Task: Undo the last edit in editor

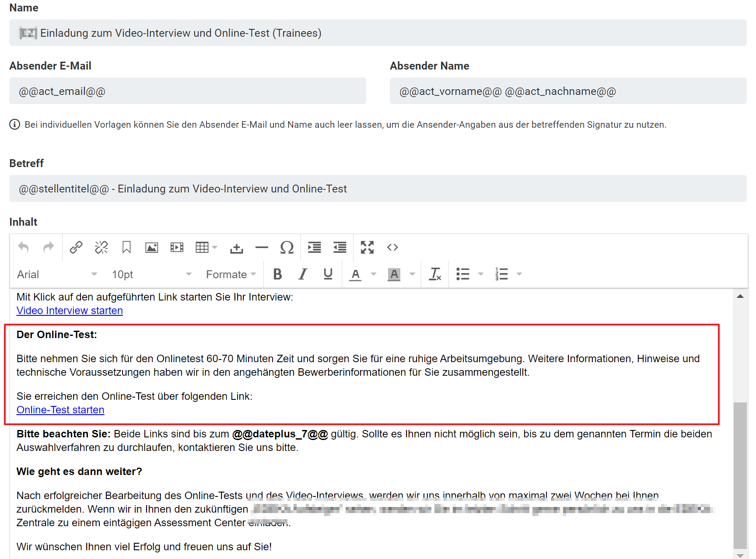Action: pyautogui.click(x=24, y=248)
